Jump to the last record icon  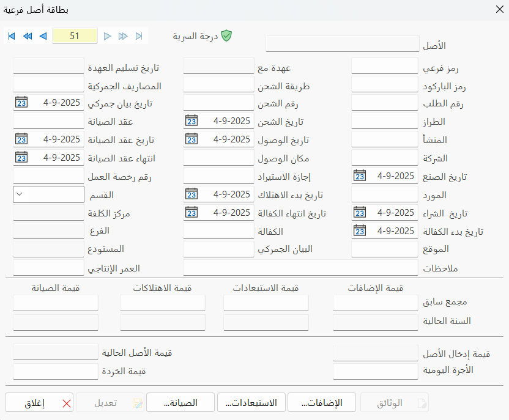139,36
